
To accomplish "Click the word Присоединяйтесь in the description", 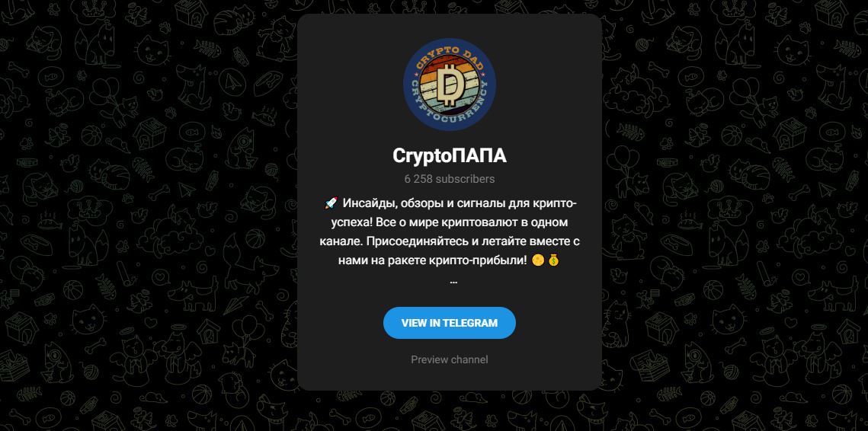I will (x=405, y=242).
